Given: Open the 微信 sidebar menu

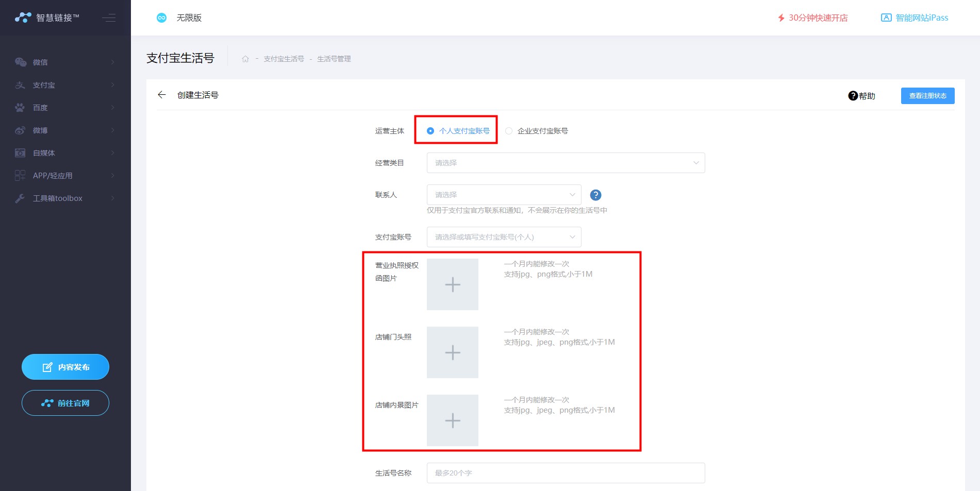Looking at the screenshot, I should [x=65, y=62].
